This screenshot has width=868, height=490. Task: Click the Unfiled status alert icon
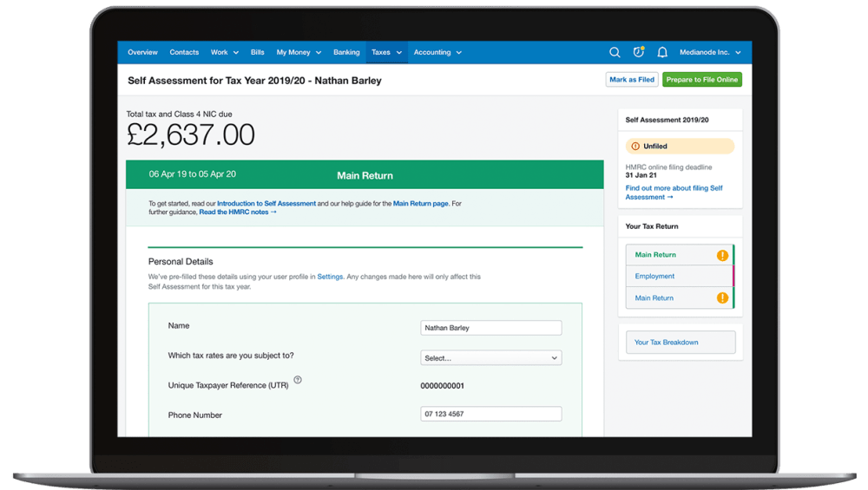(635, 146)
